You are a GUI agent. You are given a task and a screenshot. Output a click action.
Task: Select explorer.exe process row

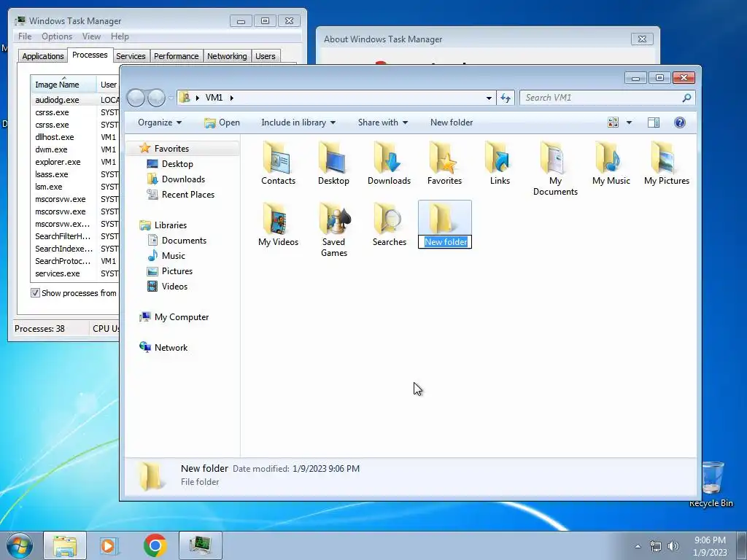tap(75, 162)
